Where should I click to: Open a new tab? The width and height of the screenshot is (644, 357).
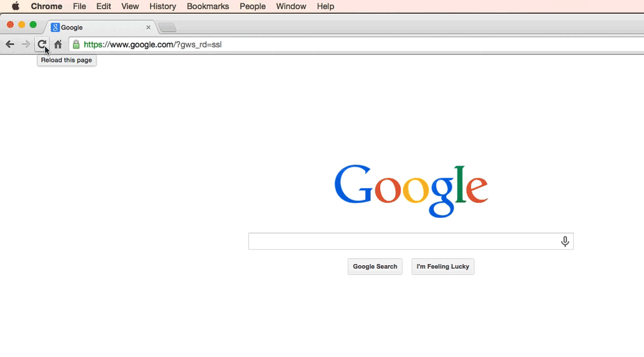(x=167, y=28)
